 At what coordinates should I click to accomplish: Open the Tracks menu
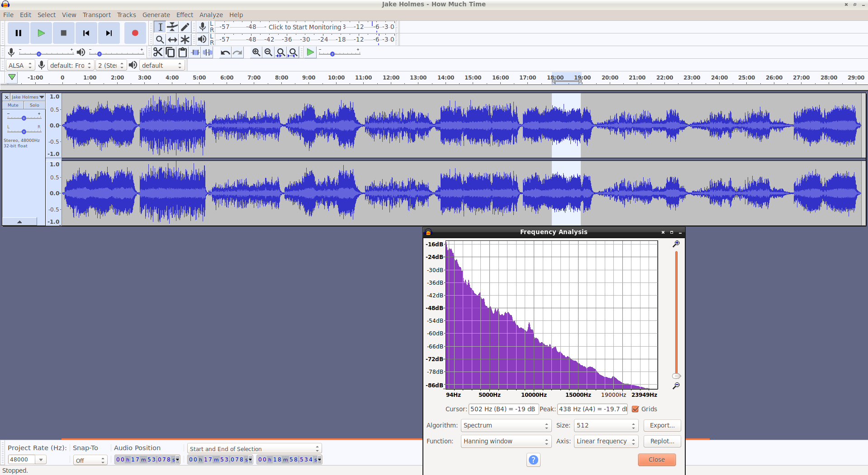point(126,15)
